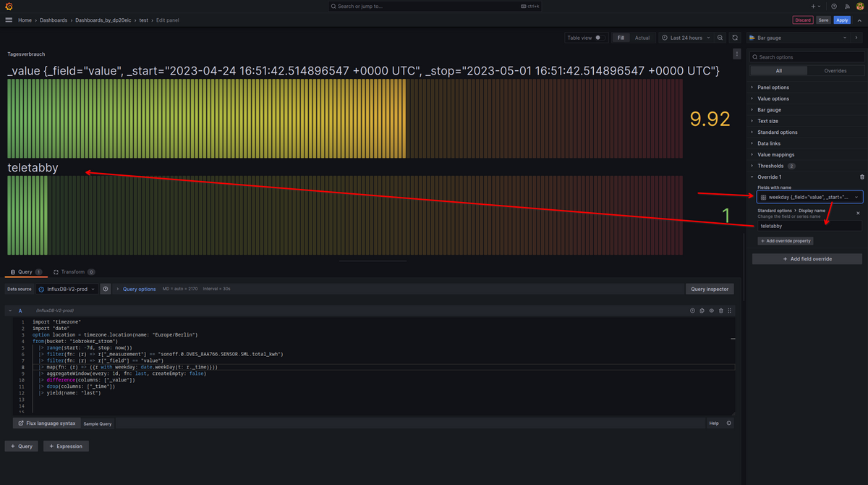This screenshot has height=485, width=868.
Task: Click the Search options input field
Action: [807, 57]
